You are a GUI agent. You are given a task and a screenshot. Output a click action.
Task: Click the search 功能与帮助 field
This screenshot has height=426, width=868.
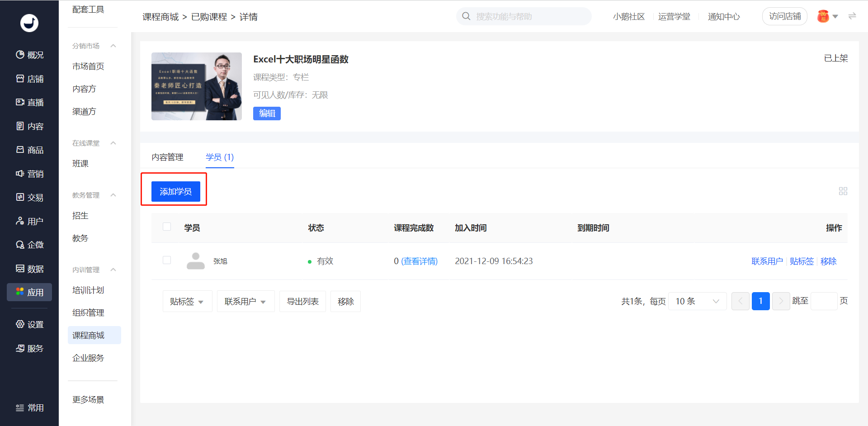point(524,16)
